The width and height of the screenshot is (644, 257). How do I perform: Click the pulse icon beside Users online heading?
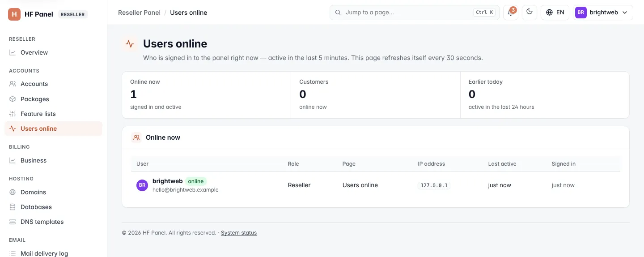click(x=130, y=44)
